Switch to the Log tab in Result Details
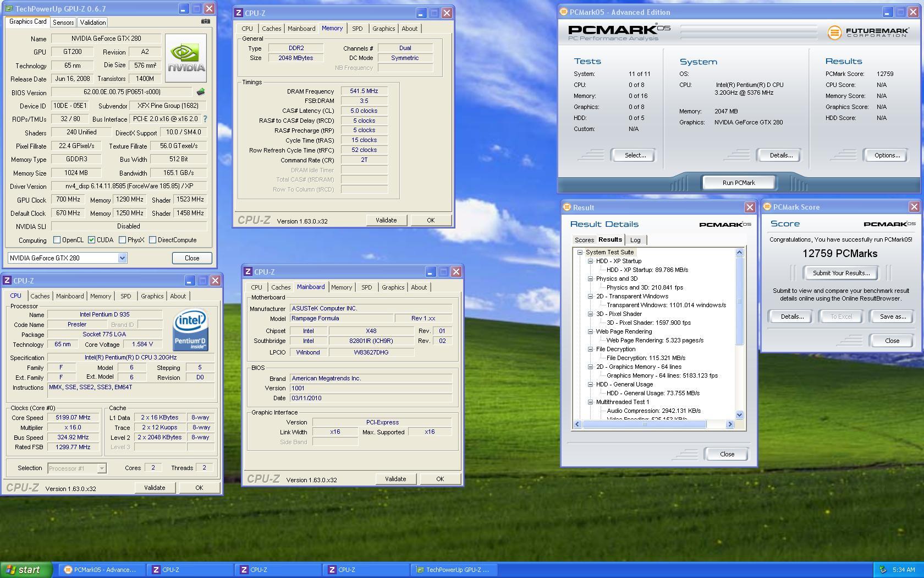This screenshot has height=578, width=924. click(x=635, y=240)
